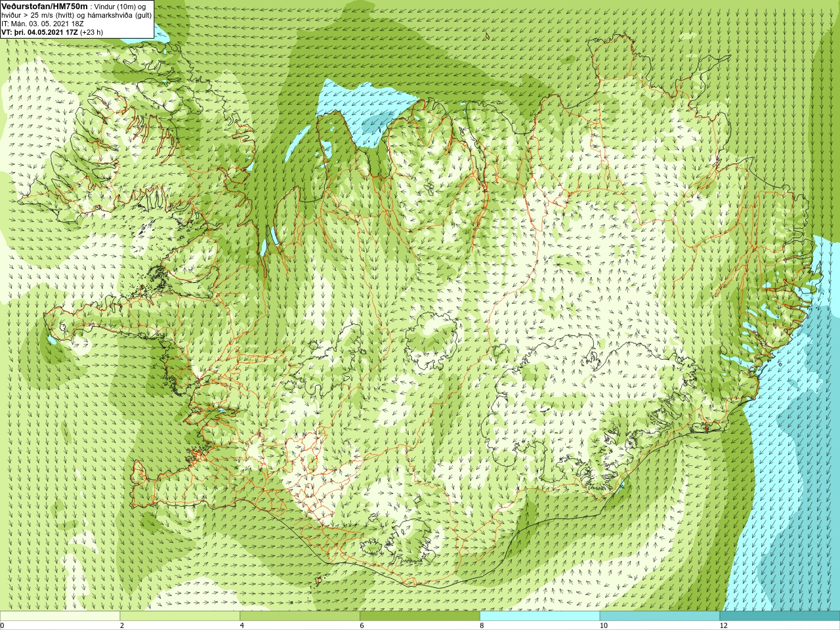Click the legend label '4'
Image resolution: width=840 pixels, height=630 pixels.
tap(242, 626)
